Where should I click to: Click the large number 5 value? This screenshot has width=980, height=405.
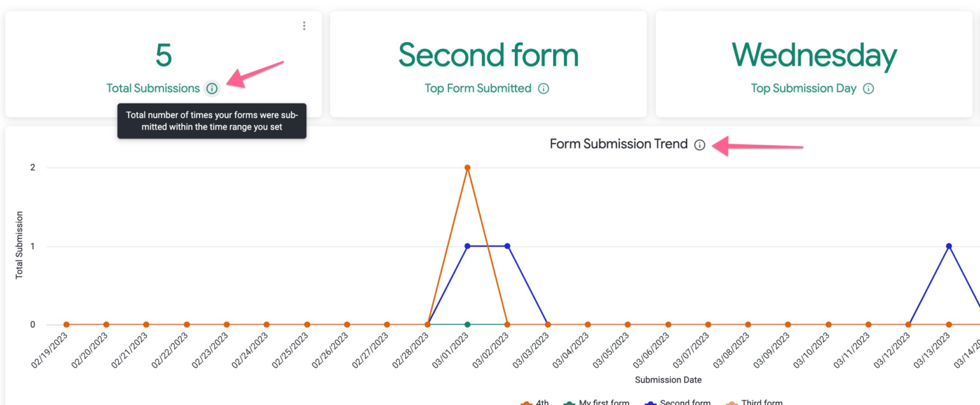163,55
